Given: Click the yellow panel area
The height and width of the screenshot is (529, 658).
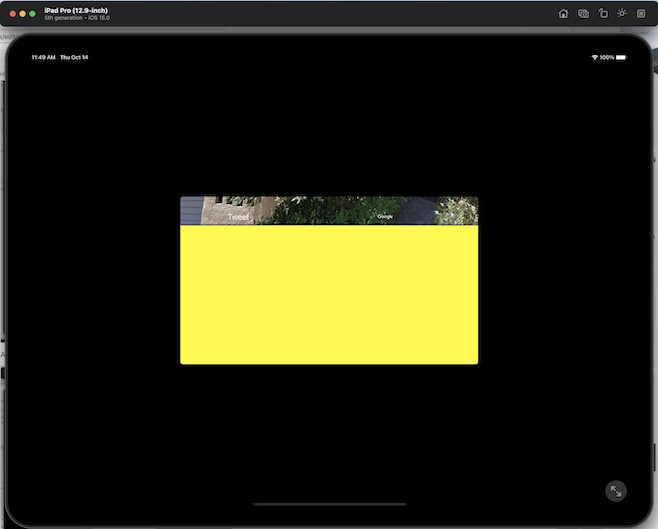Looking at the screenshot, I should [x=329, y=295].
